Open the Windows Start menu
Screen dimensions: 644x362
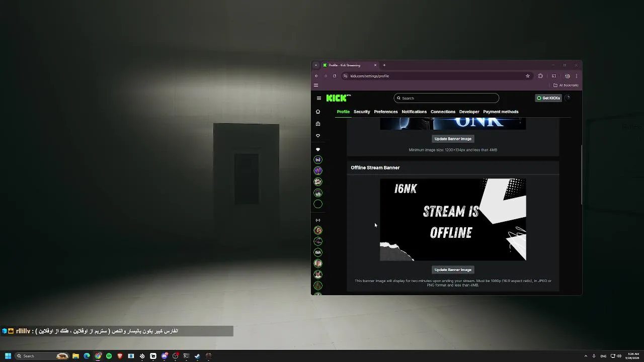tap(8, 356)
